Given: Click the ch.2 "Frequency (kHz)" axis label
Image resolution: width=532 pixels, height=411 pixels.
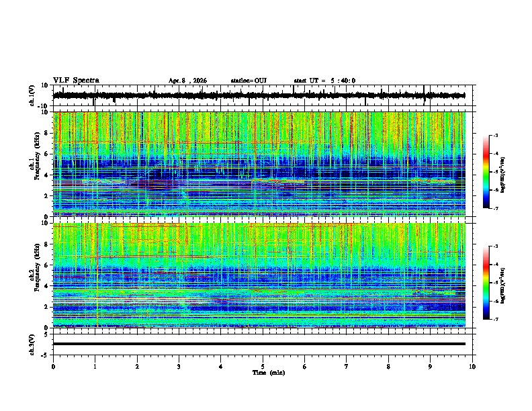Looking at the screenshot, I should pyautogui.click(x=37, y=267).
